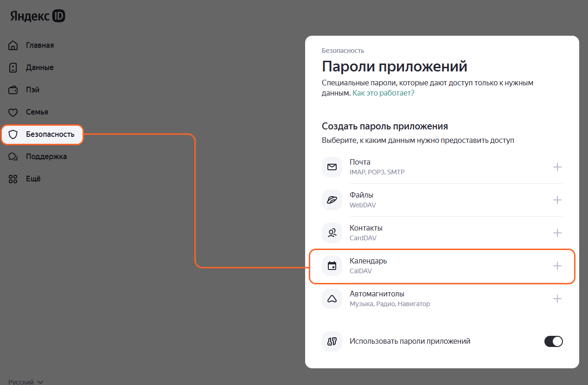Screen dimensions: 588x385
Task: Click the Пэй wallet icon
Action: point(13,90)
